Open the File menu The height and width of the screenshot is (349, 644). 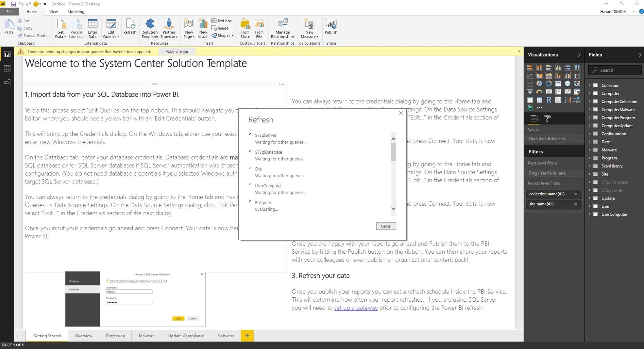point(9,12)
